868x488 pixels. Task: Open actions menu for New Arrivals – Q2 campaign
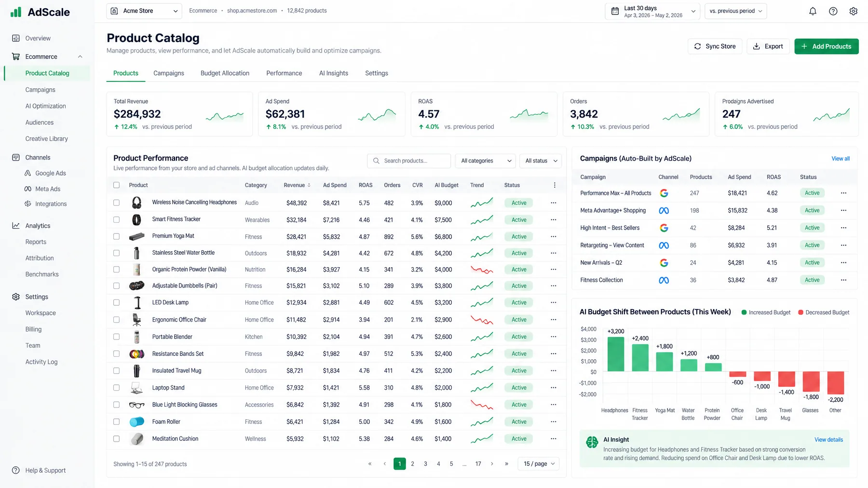click(843, 263)
